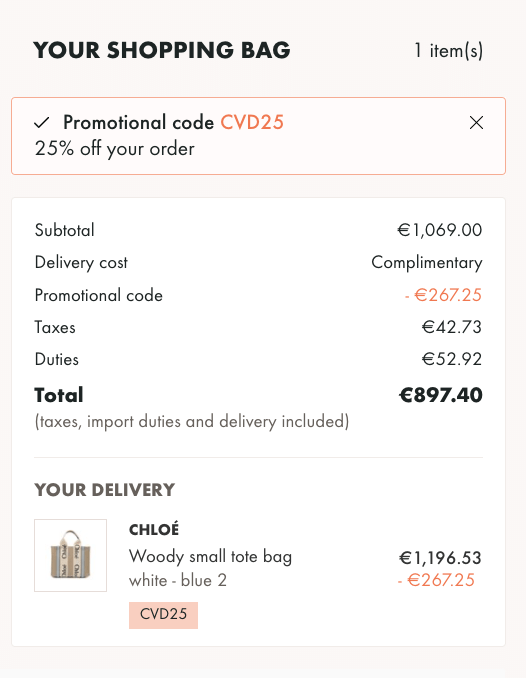Click the item price €1,196.53
526x678 pixels.
(440, 558)
